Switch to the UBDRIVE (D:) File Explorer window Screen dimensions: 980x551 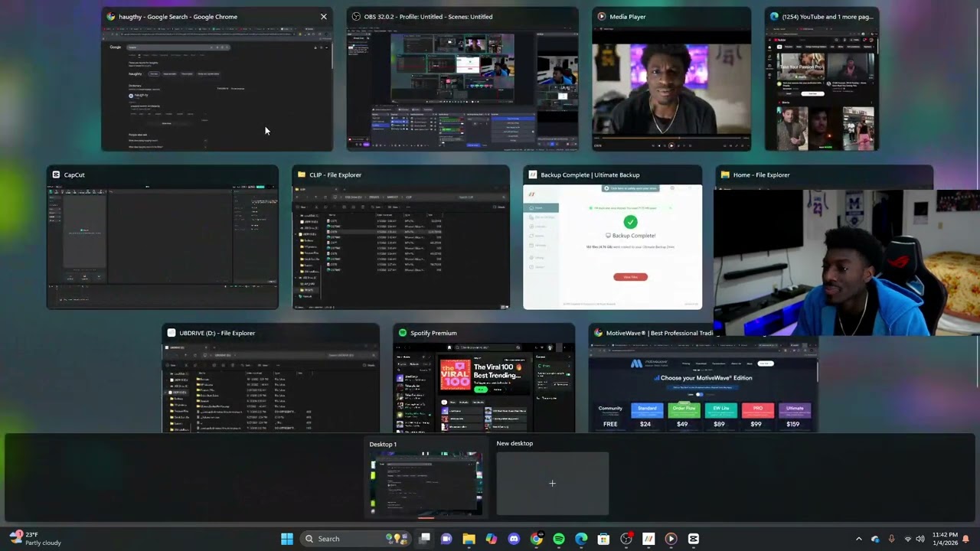[x=270, y=379]
